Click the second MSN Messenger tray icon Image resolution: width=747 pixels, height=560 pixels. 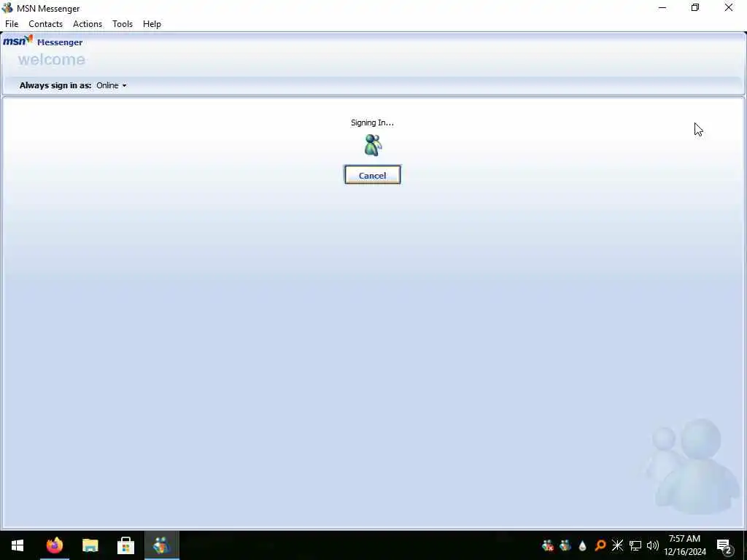pos(565,545)
